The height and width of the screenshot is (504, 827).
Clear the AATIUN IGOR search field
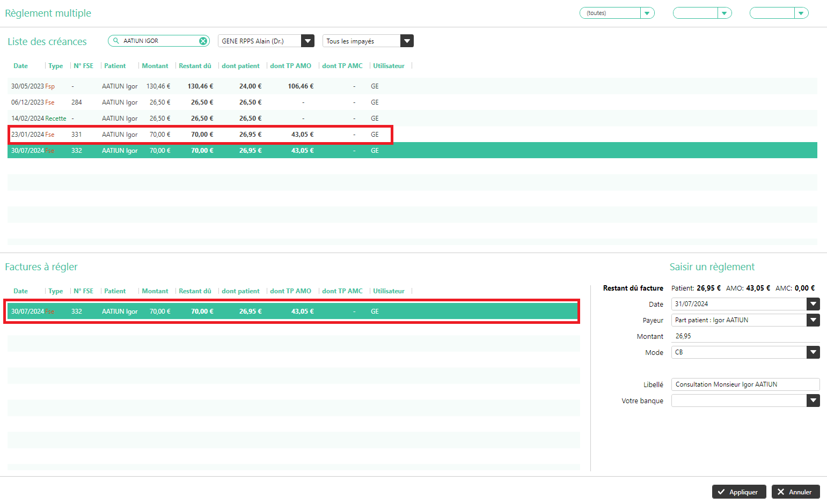(x=203, y=41)
